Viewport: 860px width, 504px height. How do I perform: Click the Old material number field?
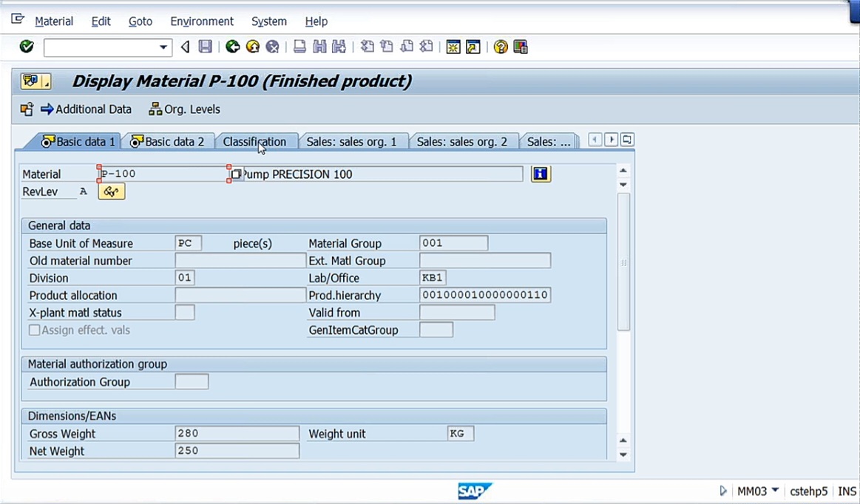[x=240, y=261]
